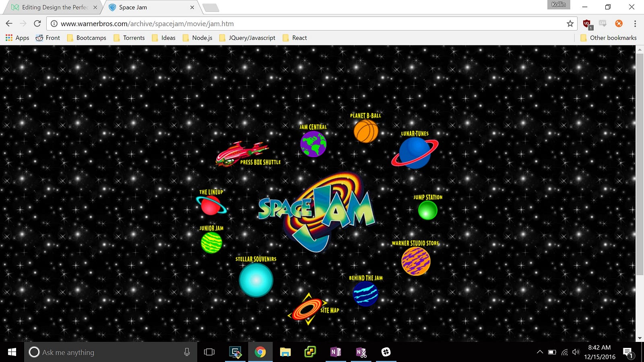Image resolution: width=644 pixels, height=362 pixels.
Task: Click the address bar URL field
Action: (x=312, y=24)
